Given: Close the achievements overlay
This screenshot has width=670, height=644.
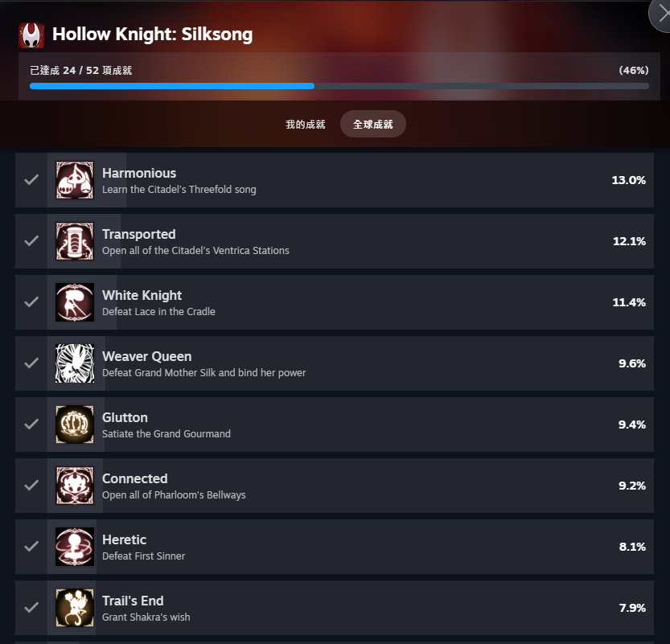Looking at the screenshot, I should tap(662, 14).
